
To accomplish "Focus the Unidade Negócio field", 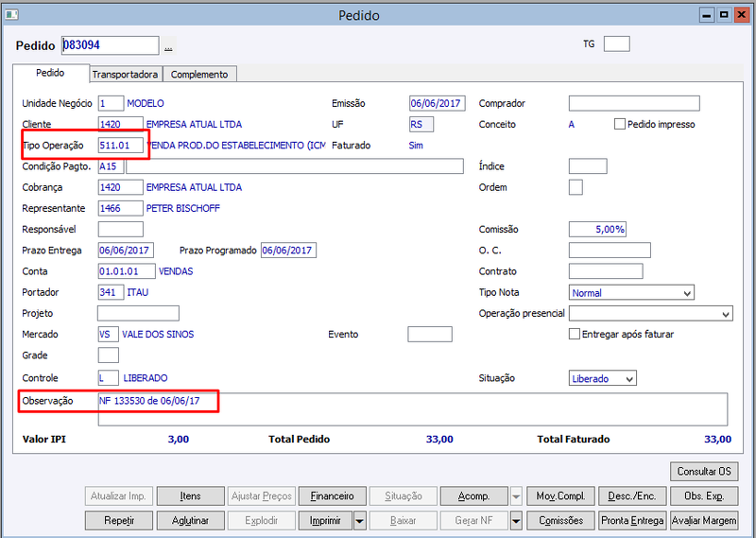I will point(111,103).
